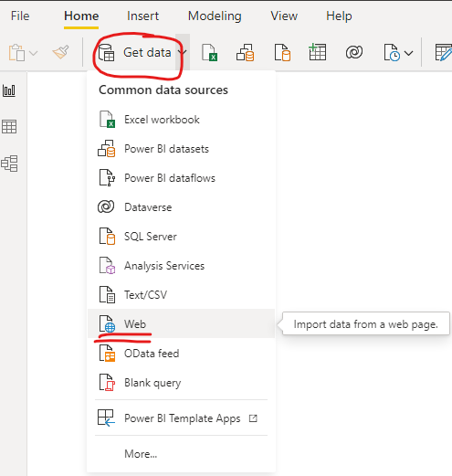
Task: Open the Insert ribbon tab
Action: point(142,16)
